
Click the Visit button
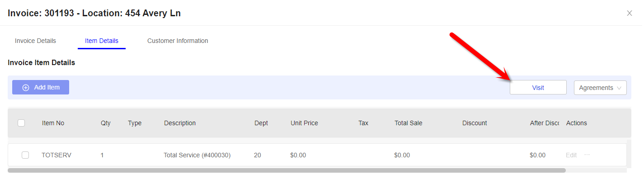pyautogui.click(x=538, y=88)
